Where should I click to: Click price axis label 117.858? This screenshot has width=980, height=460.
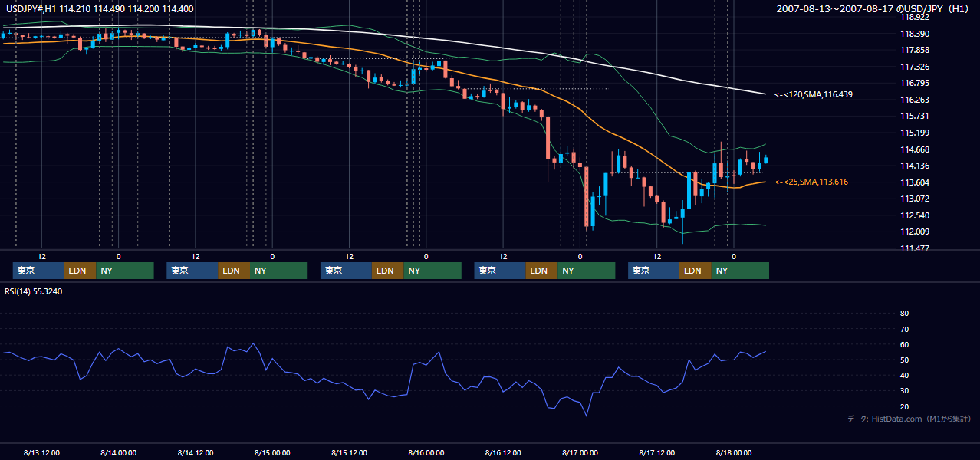pos(915,50)
